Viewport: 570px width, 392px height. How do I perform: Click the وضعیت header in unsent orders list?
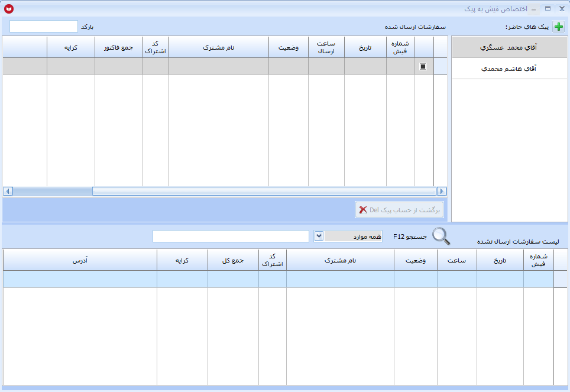(x=416, y=260)
